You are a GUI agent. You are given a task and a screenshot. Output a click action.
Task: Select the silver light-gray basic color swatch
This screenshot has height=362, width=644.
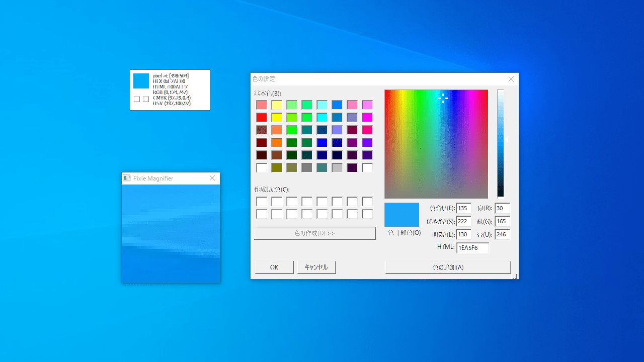[x=337, y=167]
